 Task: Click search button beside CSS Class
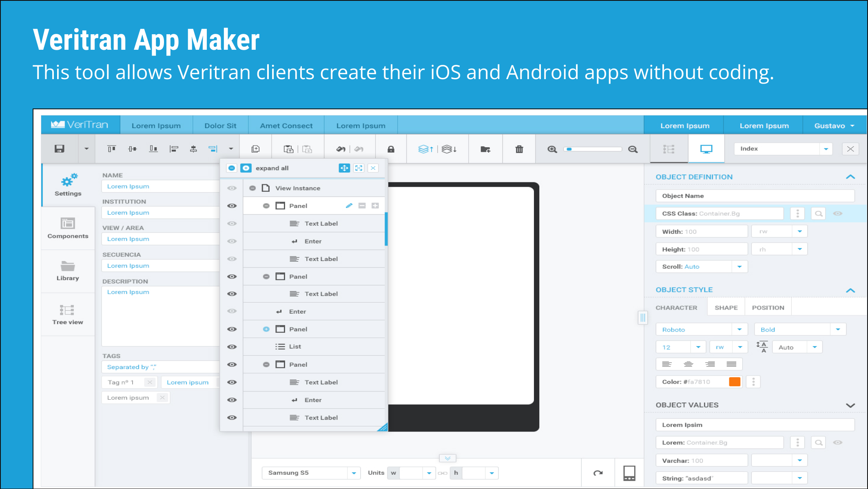(x=819, y=213)
